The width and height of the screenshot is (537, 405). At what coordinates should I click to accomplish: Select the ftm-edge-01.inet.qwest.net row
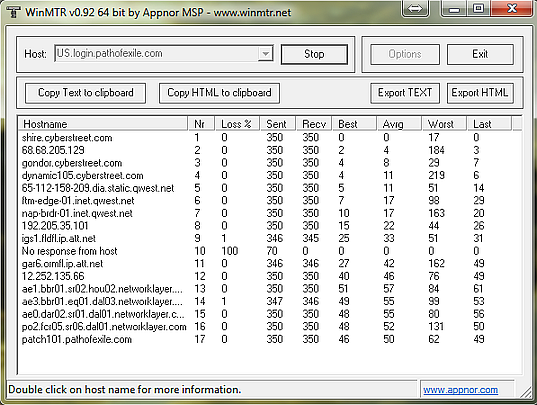269,201
